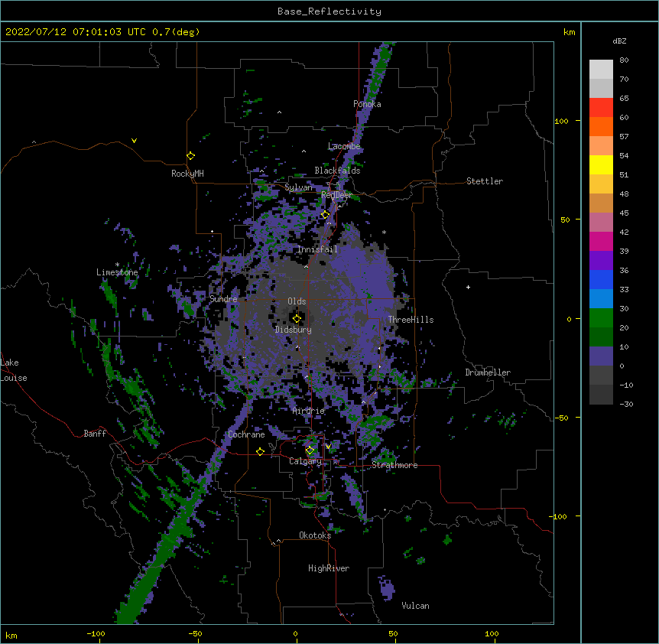Select the dusty pink 42–45 dBZ swatch
This screenshot has height=644, width=659.
point(601,223)
